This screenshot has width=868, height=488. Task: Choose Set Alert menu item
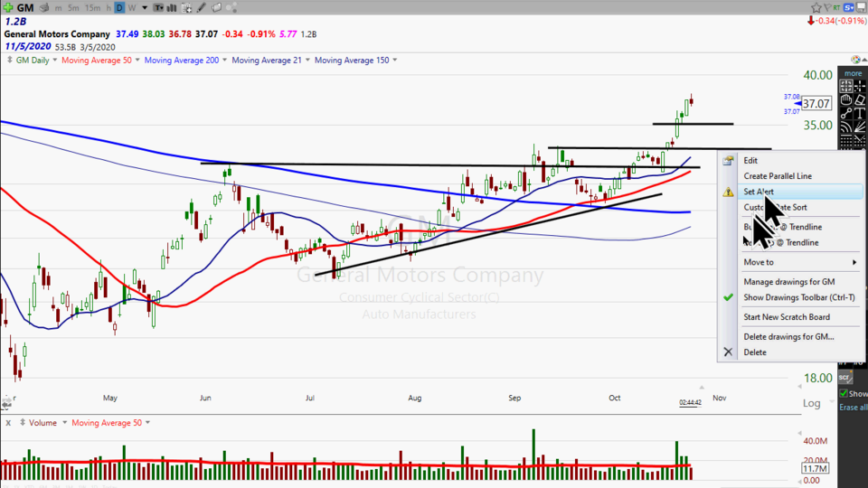pyautogui.click(x=798, y=192)
